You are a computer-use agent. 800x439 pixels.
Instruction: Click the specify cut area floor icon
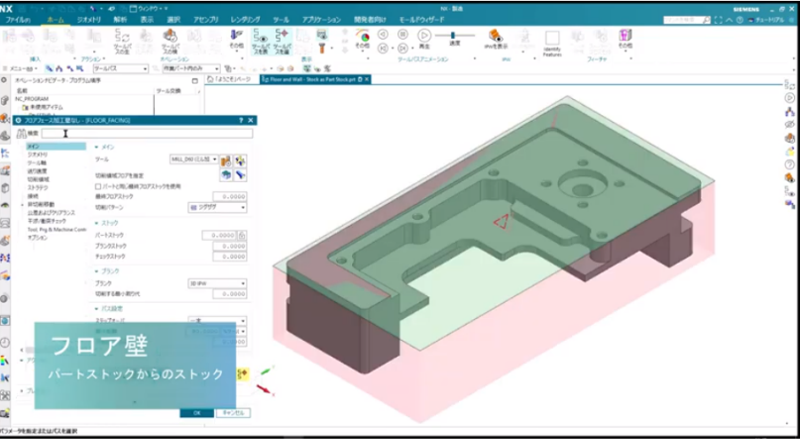(x=226, y=175)
